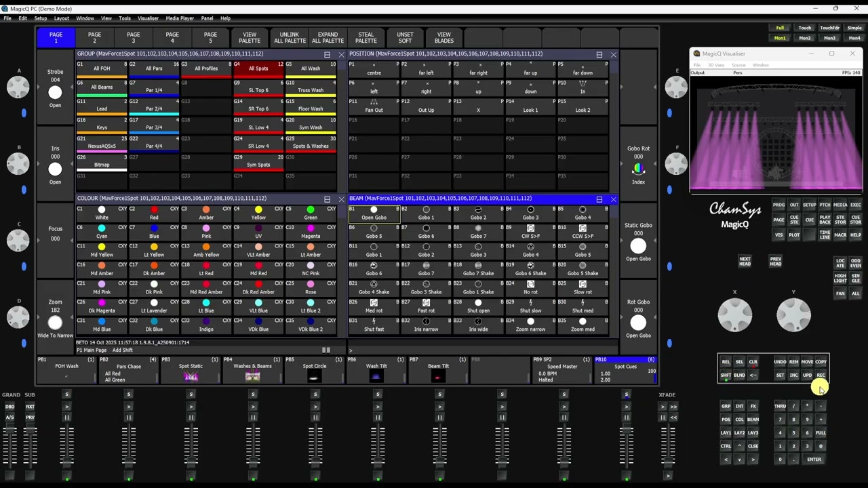Open the GROUP window options menu icon
Image resolution: width=868 pixels, height=488 pixels.
327,54
